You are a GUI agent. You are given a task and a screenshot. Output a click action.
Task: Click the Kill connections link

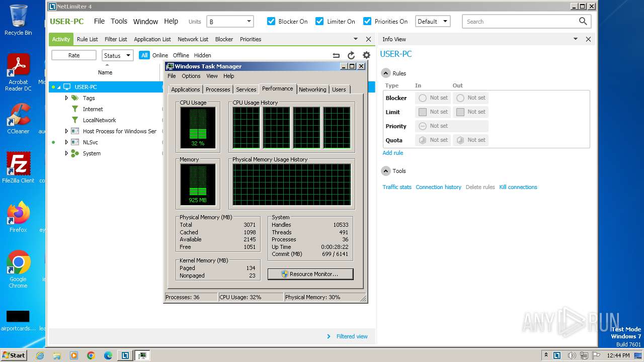pos(518,187)
